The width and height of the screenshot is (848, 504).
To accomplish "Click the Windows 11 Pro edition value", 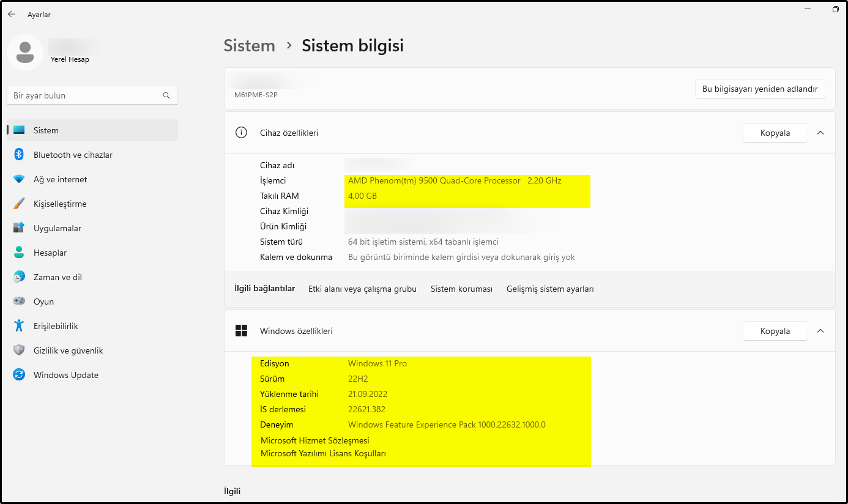I will coord(378,363).
